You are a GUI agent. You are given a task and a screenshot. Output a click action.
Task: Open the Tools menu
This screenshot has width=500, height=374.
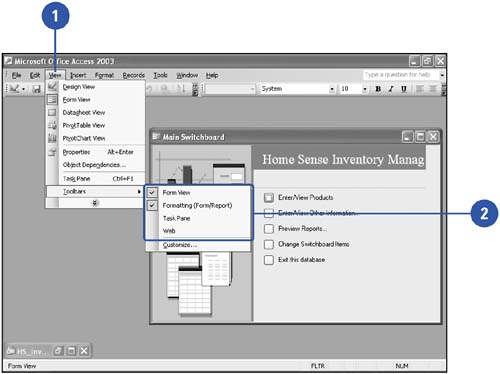[160, 75]
